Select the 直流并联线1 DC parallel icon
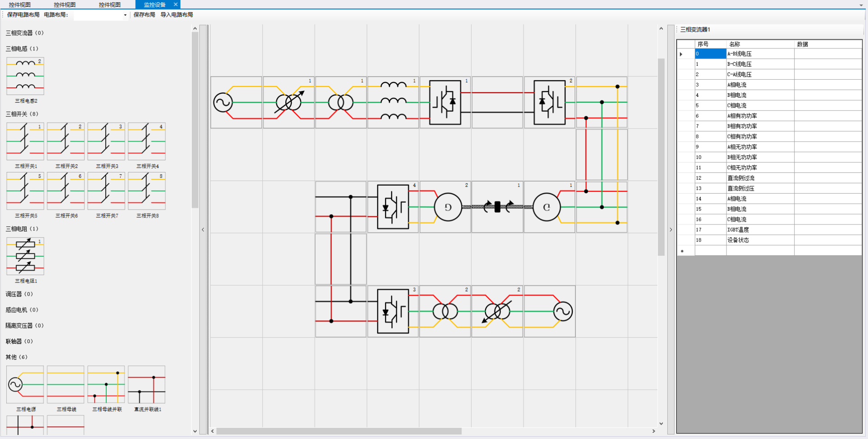This screenshot has height=439, width=868. point(147,385)
